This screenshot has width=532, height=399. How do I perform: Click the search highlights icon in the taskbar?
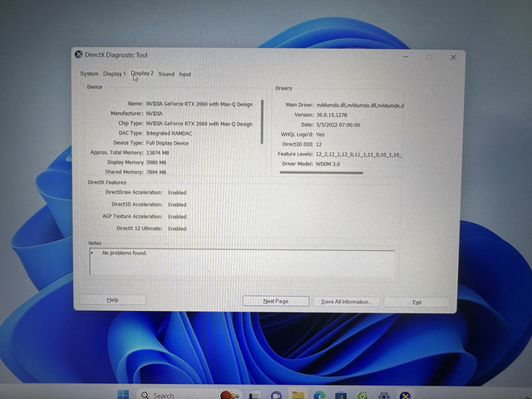[x=229, y=395]
